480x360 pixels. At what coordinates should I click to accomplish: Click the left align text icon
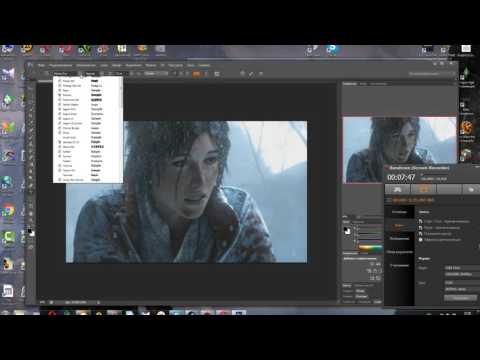click(175, 74)
